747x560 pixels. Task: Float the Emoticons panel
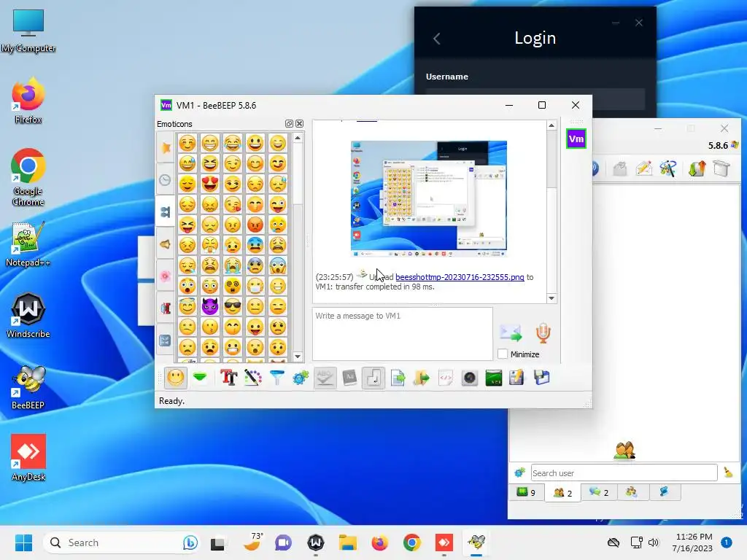289,124
